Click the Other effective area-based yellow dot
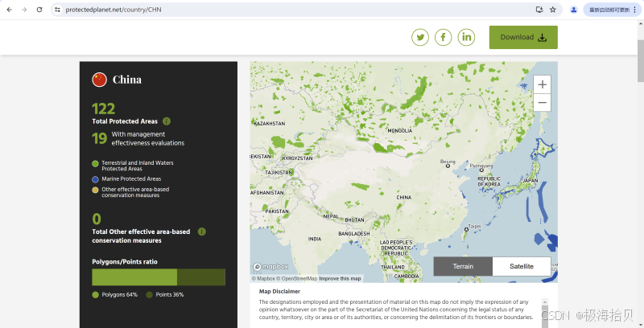 [95, 190]
